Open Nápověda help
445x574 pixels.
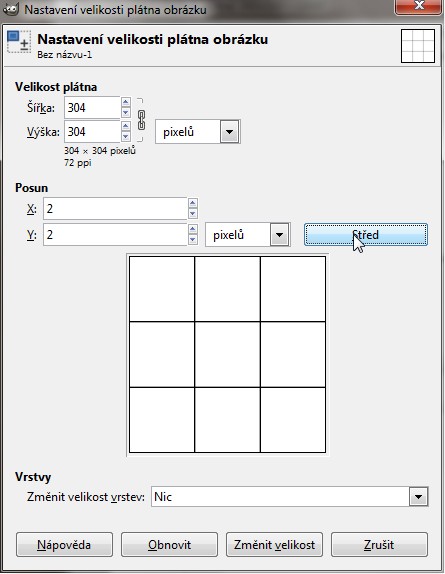[64, 545]
